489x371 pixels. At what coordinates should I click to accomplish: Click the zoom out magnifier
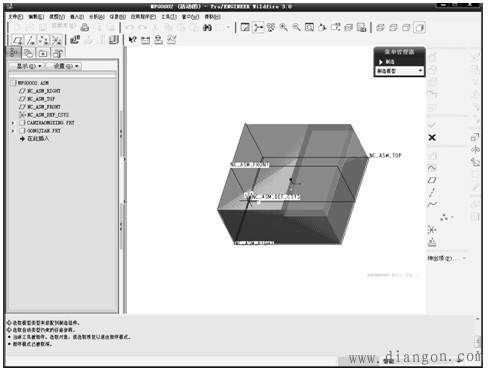[296, 27]
